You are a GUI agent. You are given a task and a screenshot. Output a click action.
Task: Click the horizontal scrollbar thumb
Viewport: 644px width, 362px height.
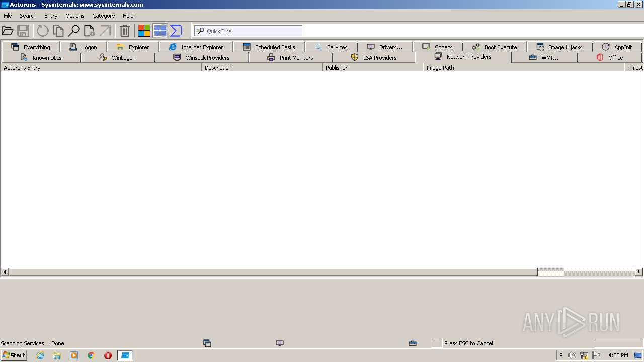273,272
